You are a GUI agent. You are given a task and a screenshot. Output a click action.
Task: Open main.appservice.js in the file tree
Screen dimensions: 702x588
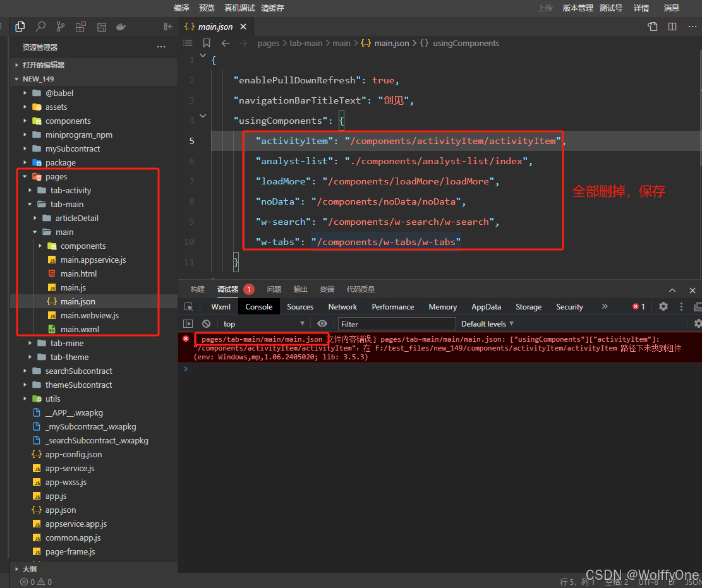point(93,260)
